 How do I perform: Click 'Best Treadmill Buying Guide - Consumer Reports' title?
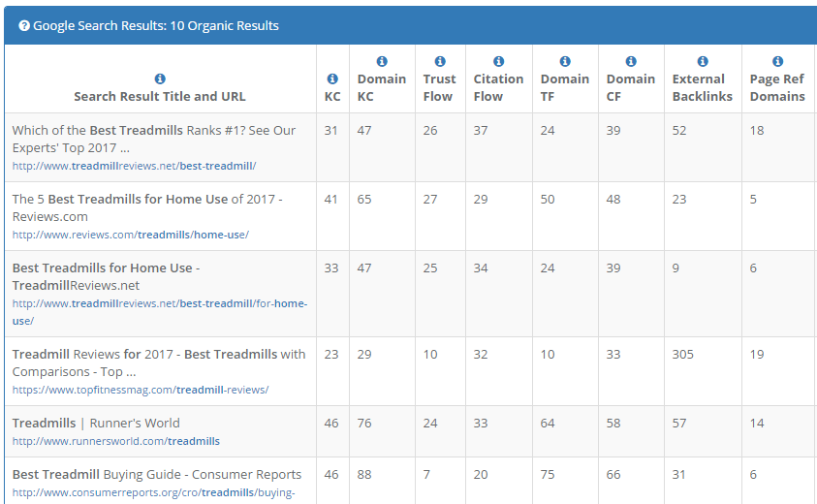[157, 474]
